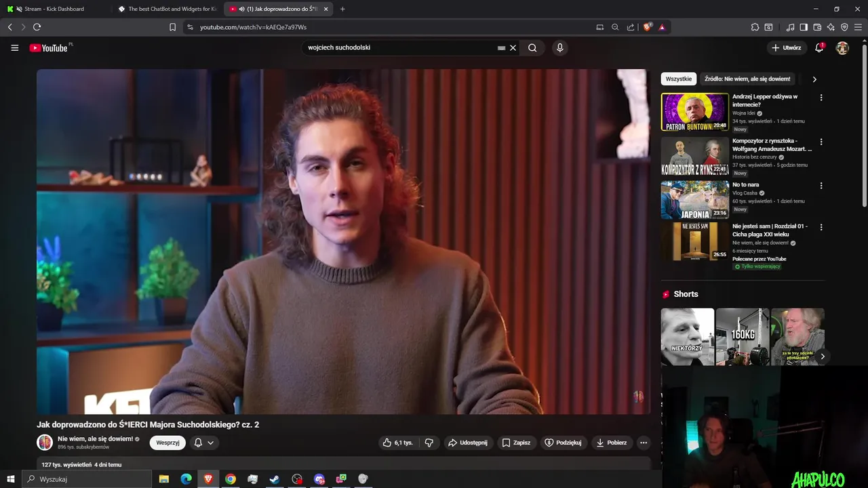Run the search with the magnifier button
Image resolution: width=868 pixels, height=488 pixels.
click(x=532, y=48)
